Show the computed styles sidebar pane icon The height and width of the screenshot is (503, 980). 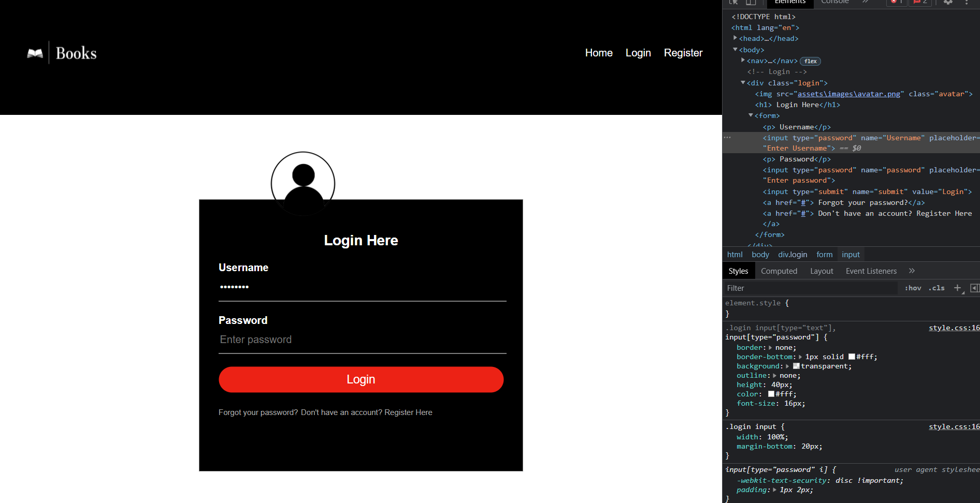974,288
